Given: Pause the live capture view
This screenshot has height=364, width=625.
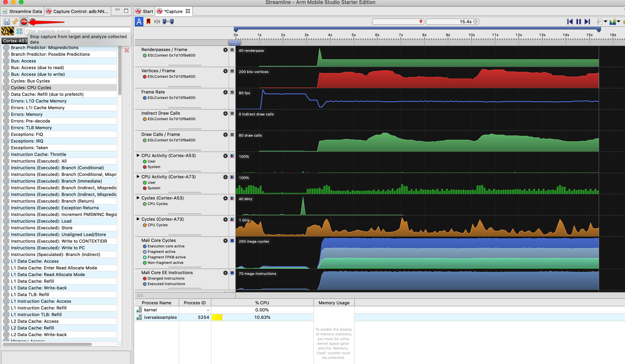Looking at the screenshot, I should point(578,22).
